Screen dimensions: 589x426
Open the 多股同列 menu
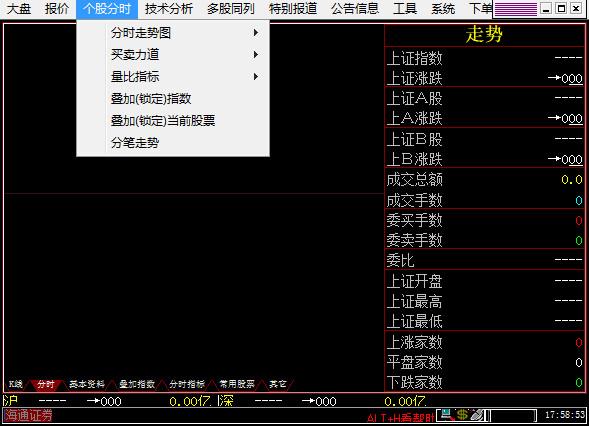(x=231, y=9)
